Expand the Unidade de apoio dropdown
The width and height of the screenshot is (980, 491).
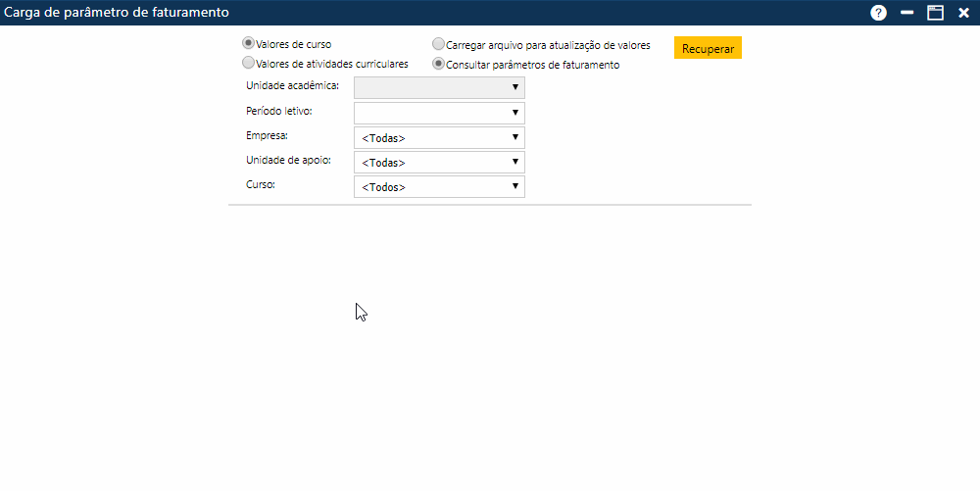(439, 162)
